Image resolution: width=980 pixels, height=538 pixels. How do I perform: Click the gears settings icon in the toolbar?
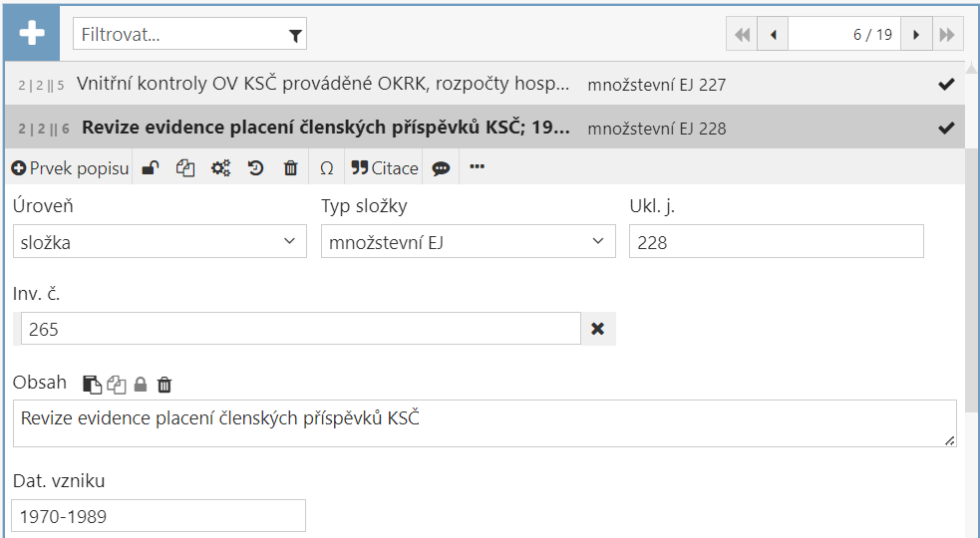pos(220,168)
